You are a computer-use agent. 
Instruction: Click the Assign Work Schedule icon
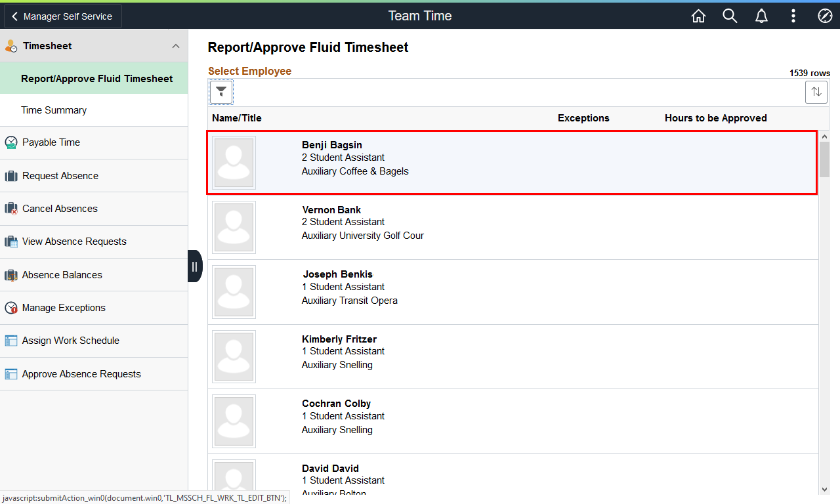(11, 341)
